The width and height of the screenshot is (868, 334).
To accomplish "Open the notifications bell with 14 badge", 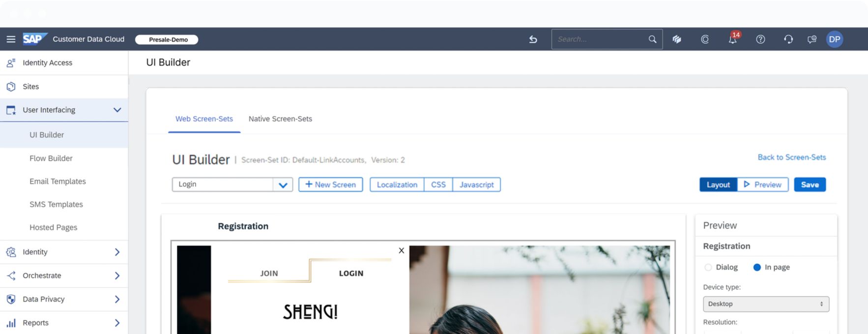I will pos(733,39).
